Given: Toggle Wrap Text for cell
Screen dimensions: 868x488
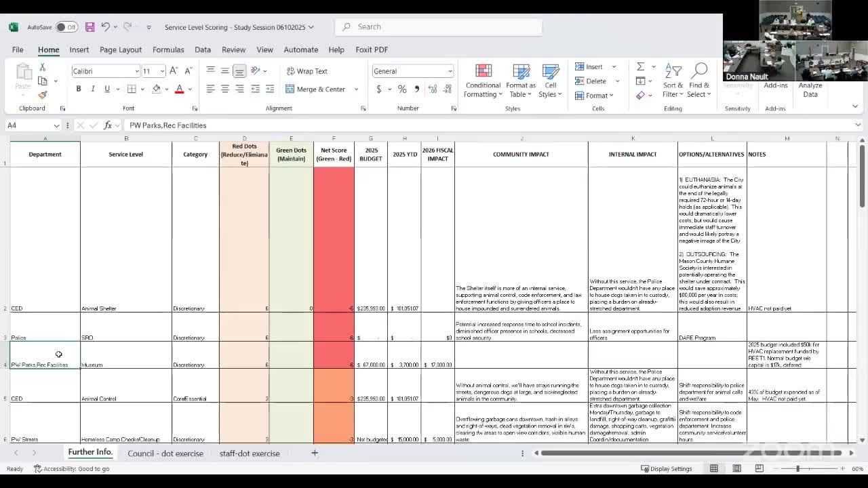Looking at the screenshot, I should (307, 71).
